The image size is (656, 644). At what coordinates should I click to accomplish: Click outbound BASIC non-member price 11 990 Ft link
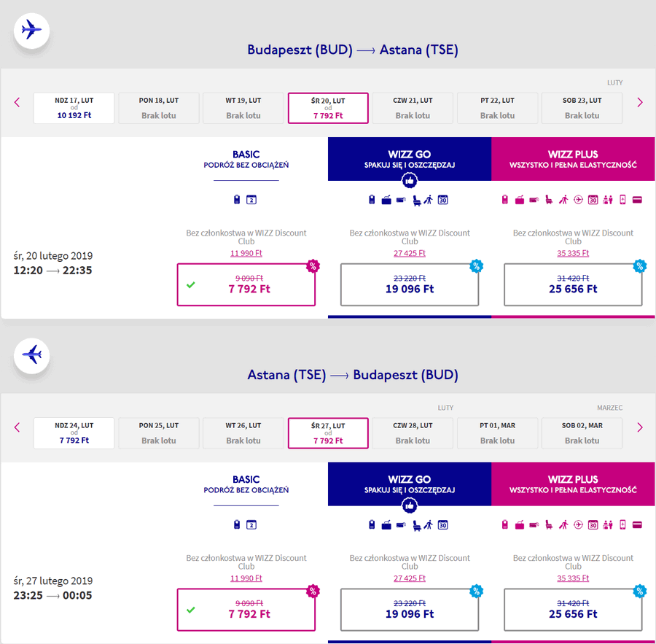pos(246,253)
